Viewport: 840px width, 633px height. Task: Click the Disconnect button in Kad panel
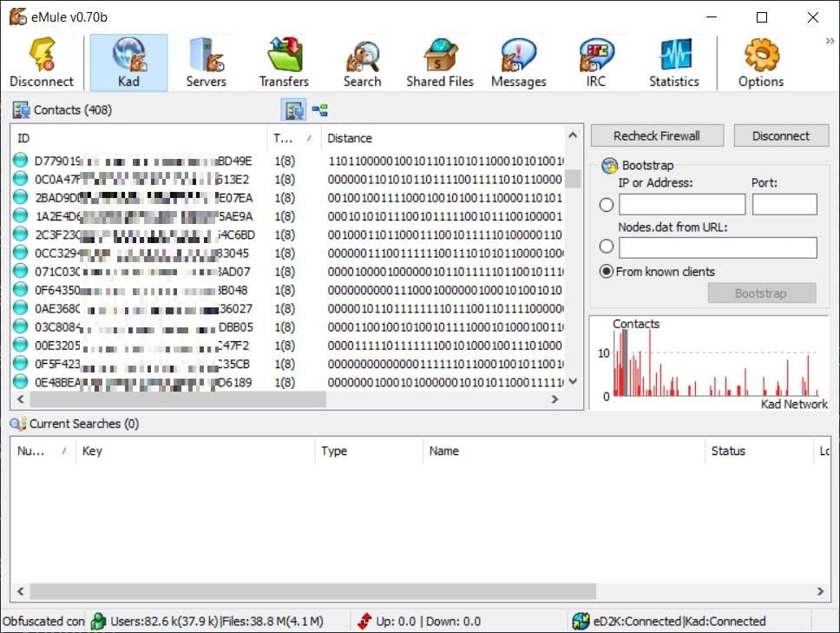[x=781, y=135]
